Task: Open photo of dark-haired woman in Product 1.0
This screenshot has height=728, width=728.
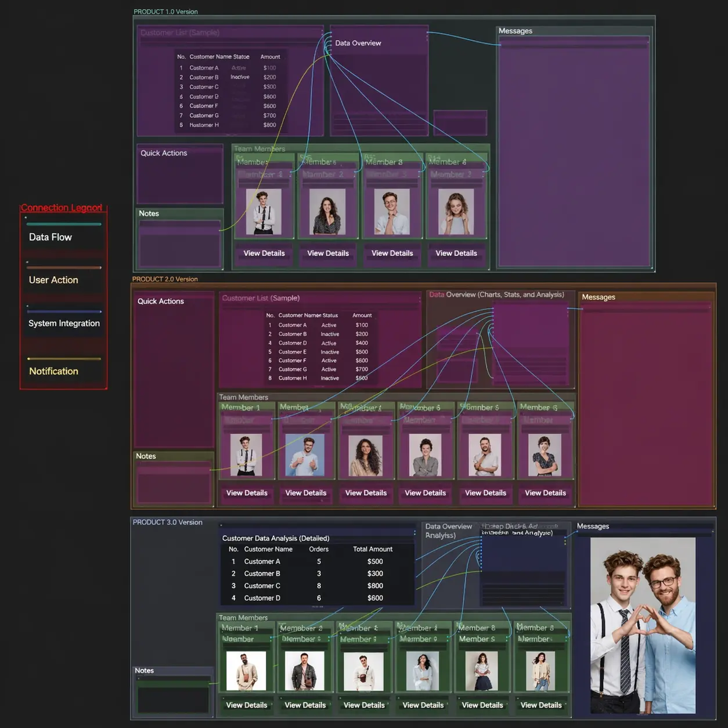Action: (327, 212)
